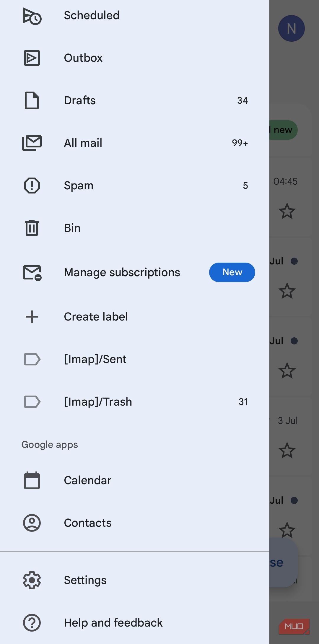
Task: Select the Drafts document icon
Action: (32, 100)
